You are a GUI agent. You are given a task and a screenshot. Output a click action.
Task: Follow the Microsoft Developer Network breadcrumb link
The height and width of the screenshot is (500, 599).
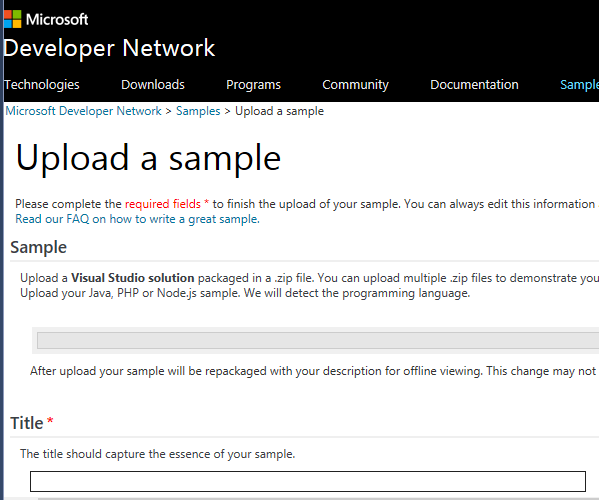pyautogui.click(x=83, y=111)
